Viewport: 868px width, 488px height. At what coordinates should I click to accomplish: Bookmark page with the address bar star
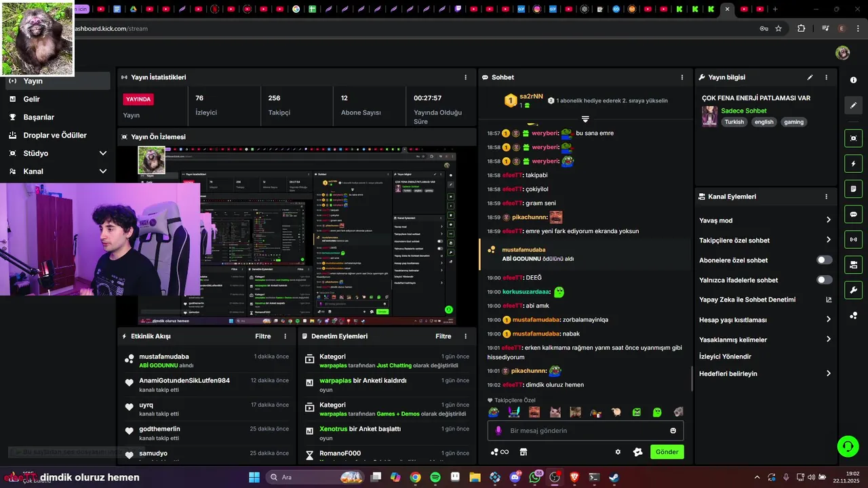(x=778, y=28)
